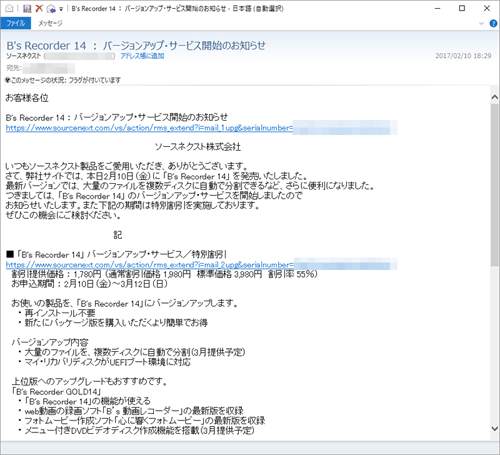Viewport: 500px width, 455px height.
Task: Click the greeting text お客様各位
Action: (27, 98)
